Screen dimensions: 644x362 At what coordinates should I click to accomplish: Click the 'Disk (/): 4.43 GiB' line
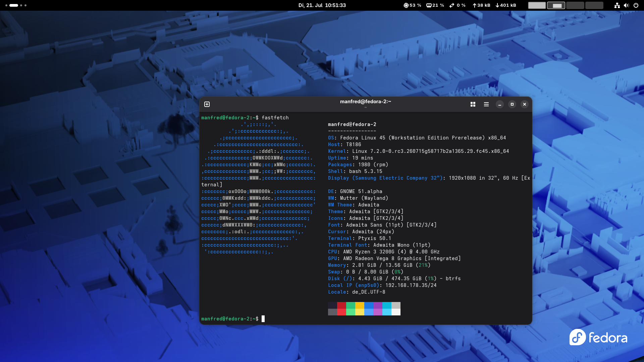pos(394,279)
